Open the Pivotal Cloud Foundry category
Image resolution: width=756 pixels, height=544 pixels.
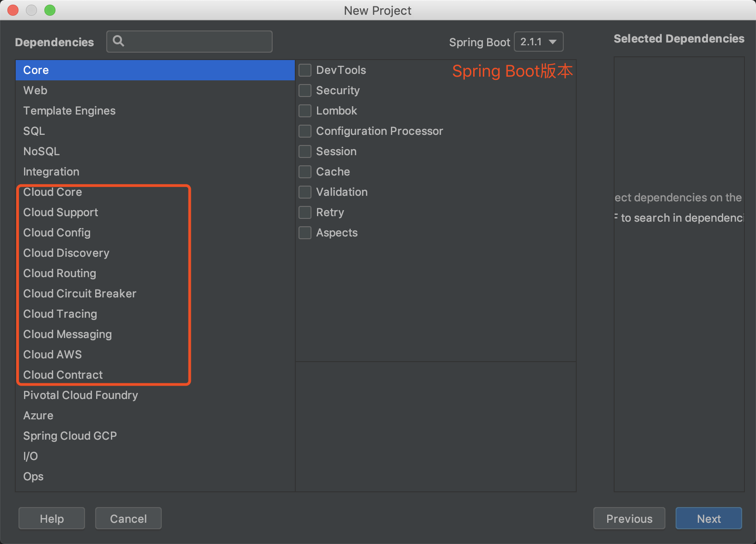coord(155,395)
